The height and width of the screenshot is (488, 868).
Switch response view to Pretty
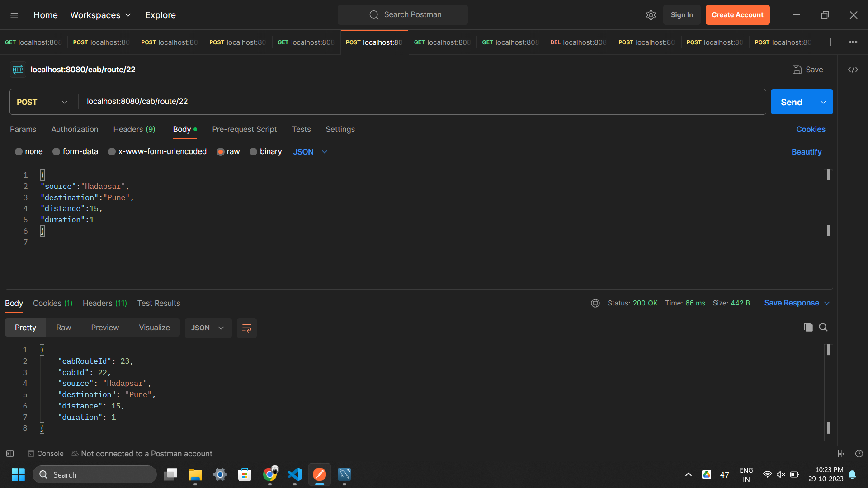(x=25, y=328)
